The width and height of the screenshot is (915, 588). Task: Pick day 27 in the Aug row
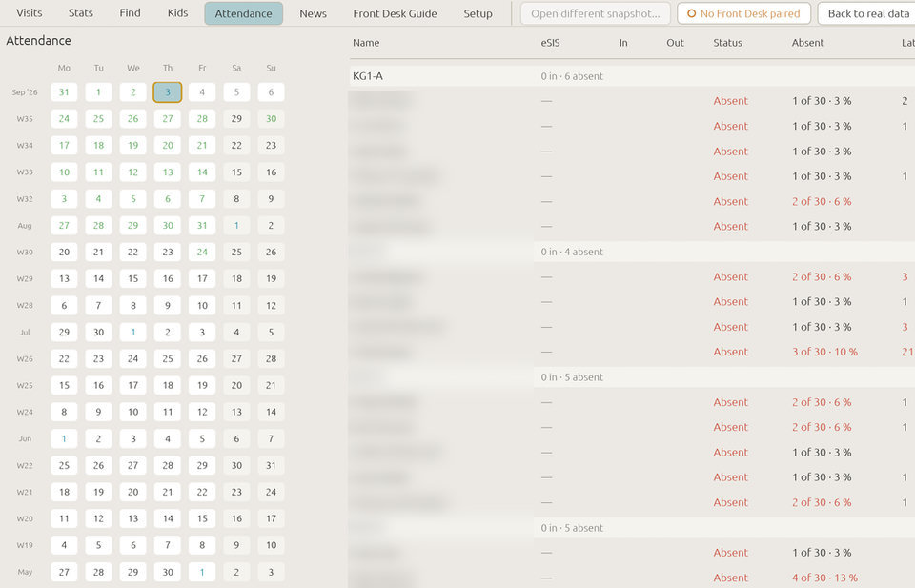[64, 225]
